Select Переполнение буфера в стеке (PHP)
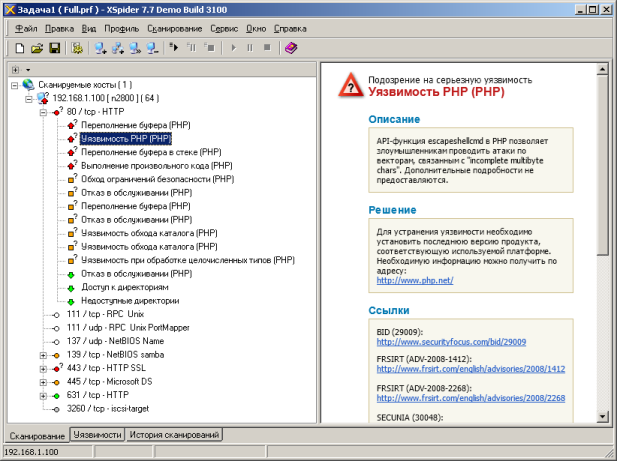Viewport: 617px width, 461px height. [151, 152]
